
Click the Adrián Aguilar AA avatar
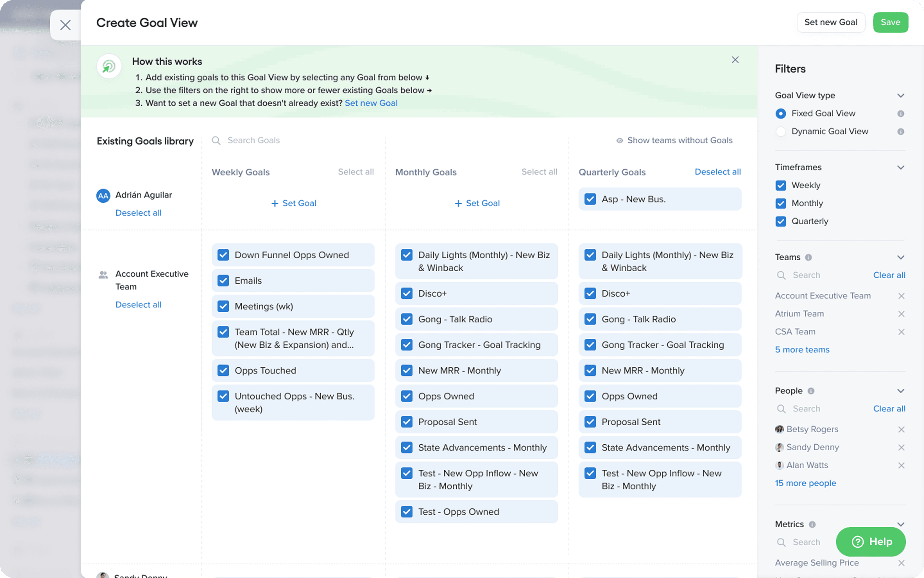click(x=103, y=196)
